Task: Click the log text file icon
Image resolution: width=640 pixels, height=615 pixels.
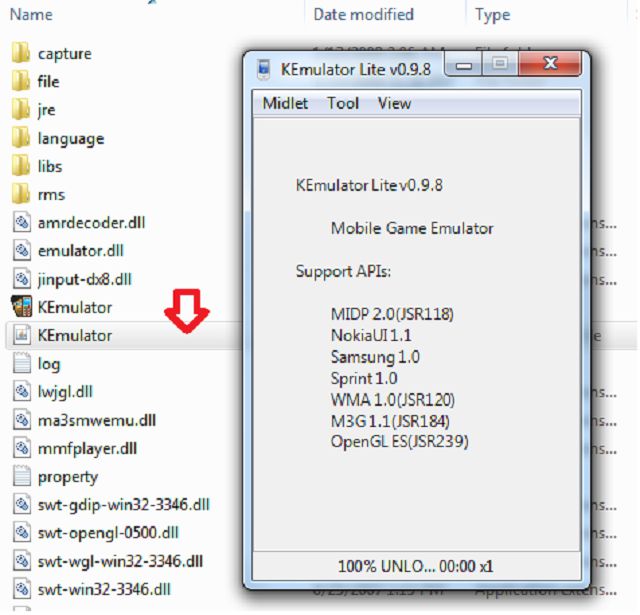Action: [x=22, y=363]
